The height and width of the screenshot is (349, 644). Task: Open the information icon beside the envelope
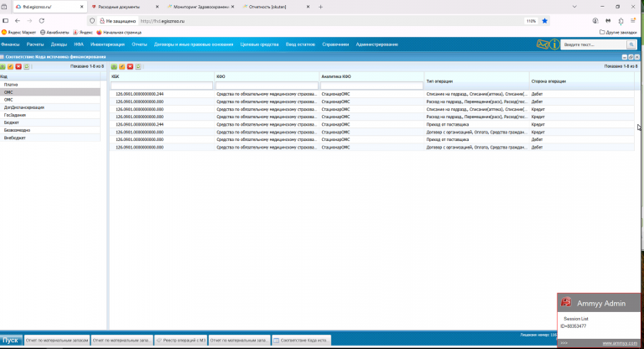[554, 44]
